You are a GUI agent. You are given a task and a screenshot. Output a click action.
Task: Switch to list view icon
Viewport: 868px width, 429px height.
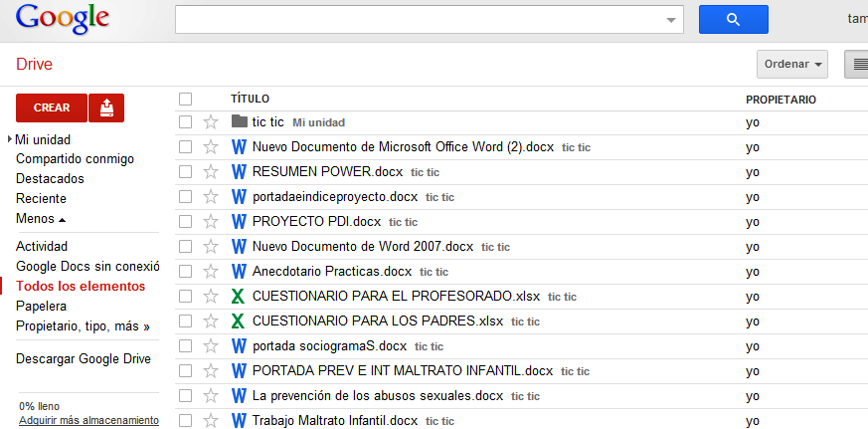[857, 65]
